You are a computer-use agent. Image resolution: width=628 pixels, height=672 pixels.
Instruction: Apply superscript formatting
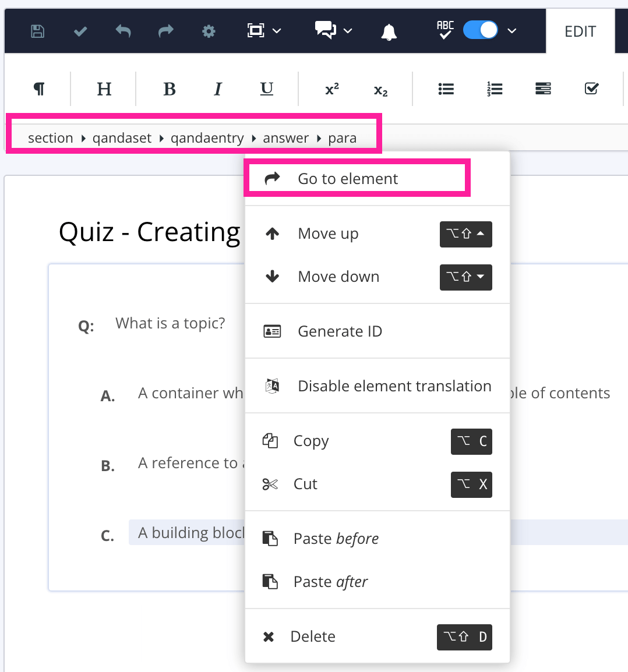(331, 89)
